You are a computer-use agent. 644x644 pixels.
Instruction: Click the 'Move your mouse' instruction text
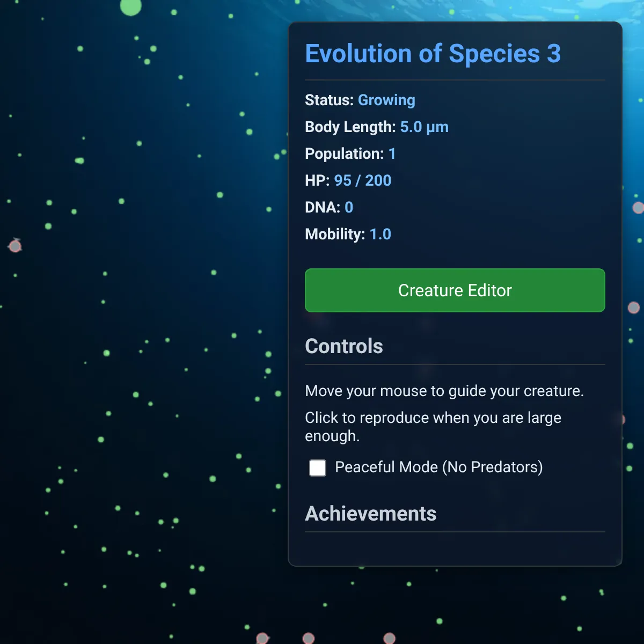pyautogui.click(x=444, y=391)
